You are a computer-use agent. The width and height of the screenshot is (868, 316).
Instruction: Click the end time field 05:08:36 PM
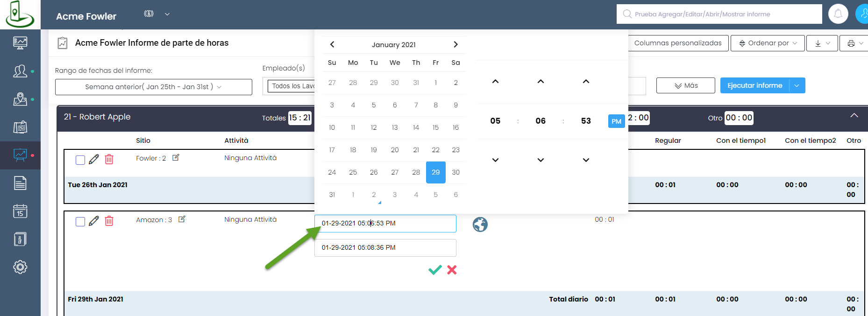click(x=385, y=248)
